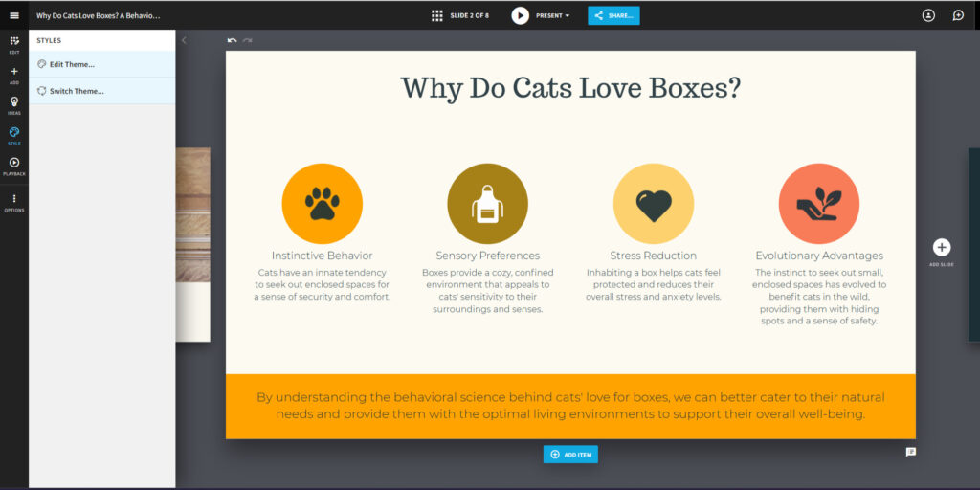Open the hamburger main menu
Image resolution: width=980 pixels, height=490 pixels.
tap(14, 15)
